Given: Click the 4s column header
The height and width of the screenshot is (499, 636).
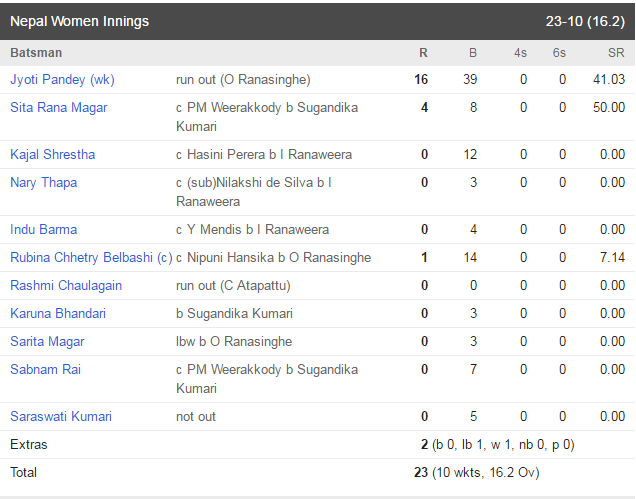Looking at the screenshot, I should [x=520, y=53].
